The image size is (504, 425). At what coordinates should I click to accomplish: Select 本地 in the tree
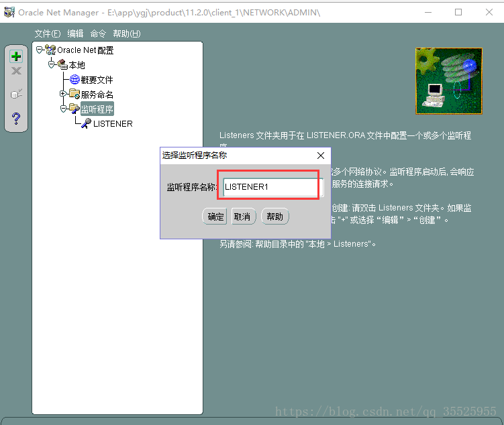(77, 65)
